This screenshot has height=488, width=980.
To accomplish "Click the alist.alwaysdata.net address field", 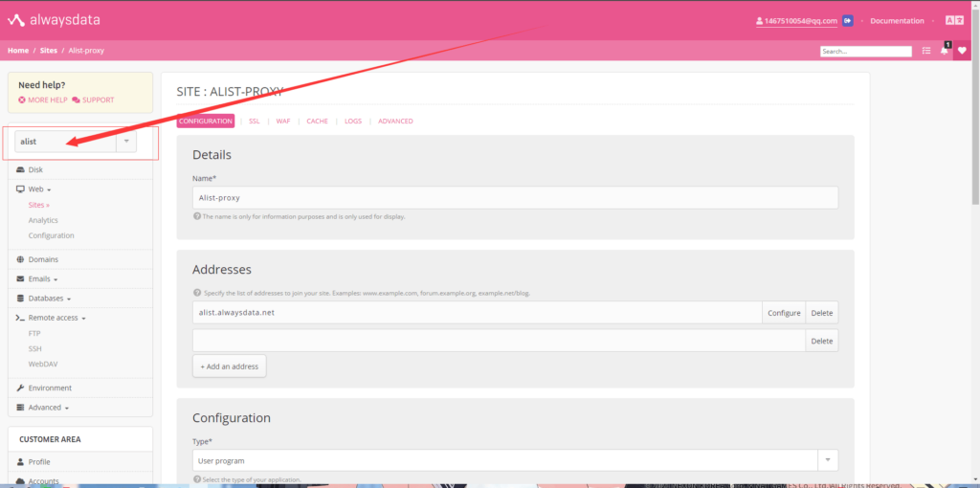I will [477, 313].
